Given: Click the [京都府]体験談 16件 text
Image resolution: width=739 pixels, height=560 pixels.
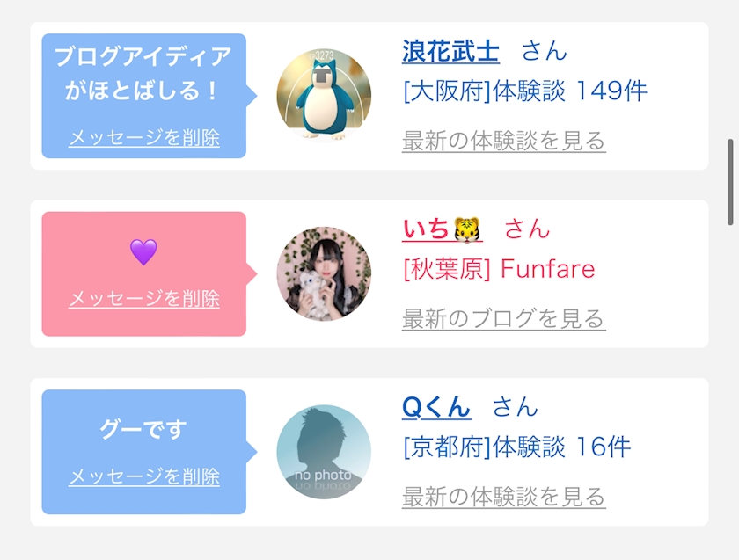Looking at the screenshot, I should pyautogui.click(x=516, y=447).
